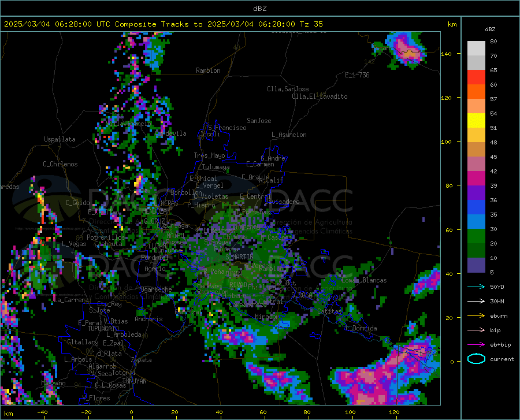Click the 'Divisadero' map label

coord(282,202)
